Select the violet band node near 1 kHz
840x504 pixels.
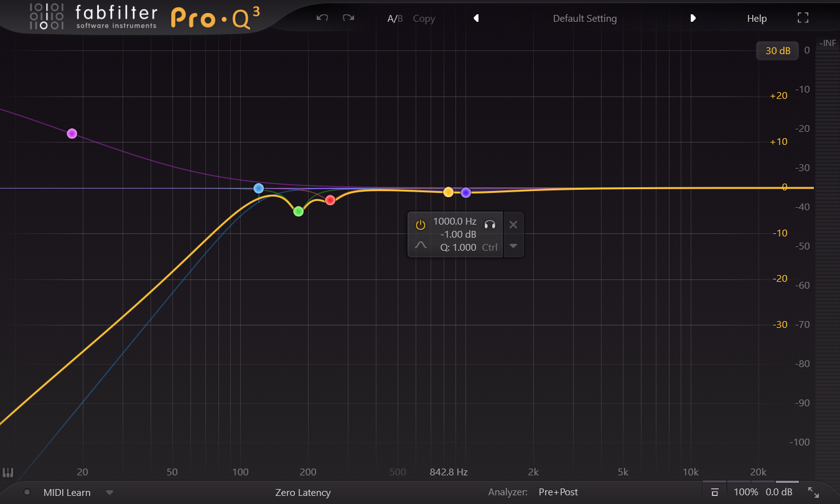pos(465,193)
